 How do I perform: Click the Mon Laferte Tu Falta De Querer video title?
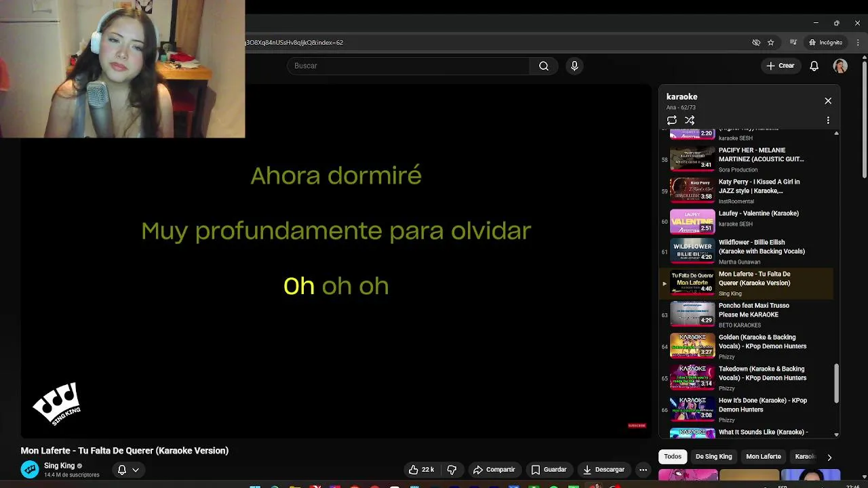pyautogui.click(x=125, y=451)
